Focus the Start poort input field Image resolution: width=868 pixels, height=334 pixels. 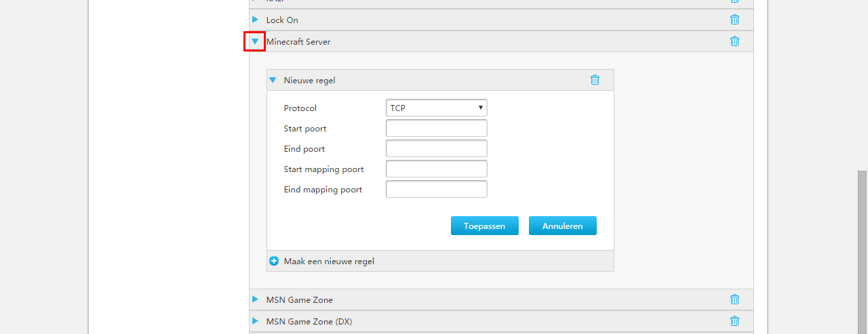(x=436, y=128)
